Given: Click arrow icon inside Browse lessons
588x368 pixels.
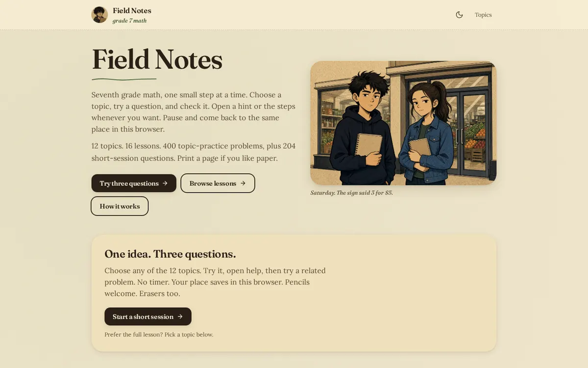Looking at the screenshot, I should click(x=243, y=183).
